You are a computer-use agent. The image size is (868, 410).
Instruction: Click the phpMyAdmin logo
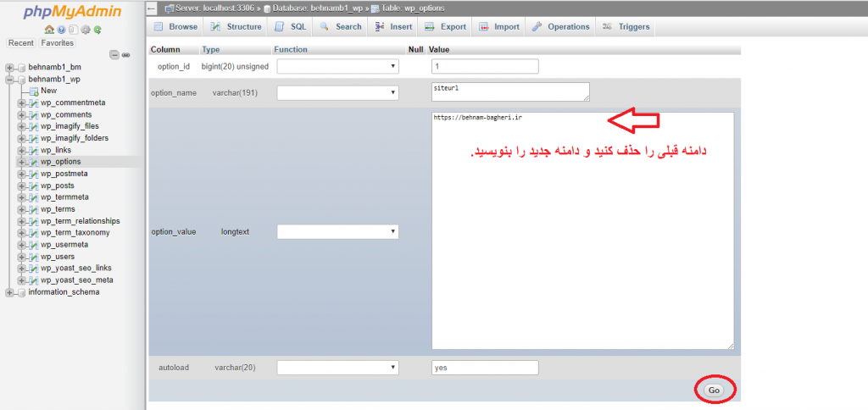[73, 12]
